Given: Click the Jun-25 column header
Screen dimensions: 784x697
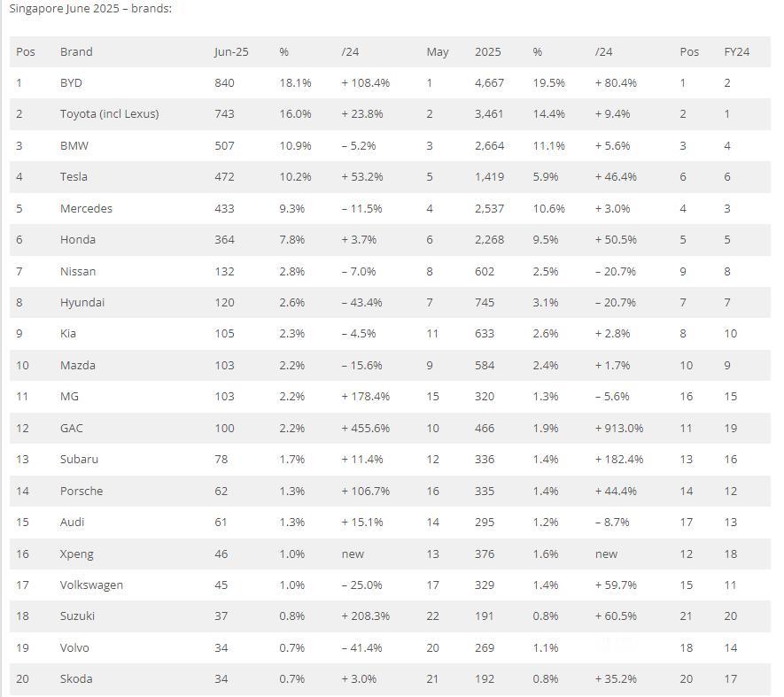Looking at the screenshot, I should pos(231,51).
